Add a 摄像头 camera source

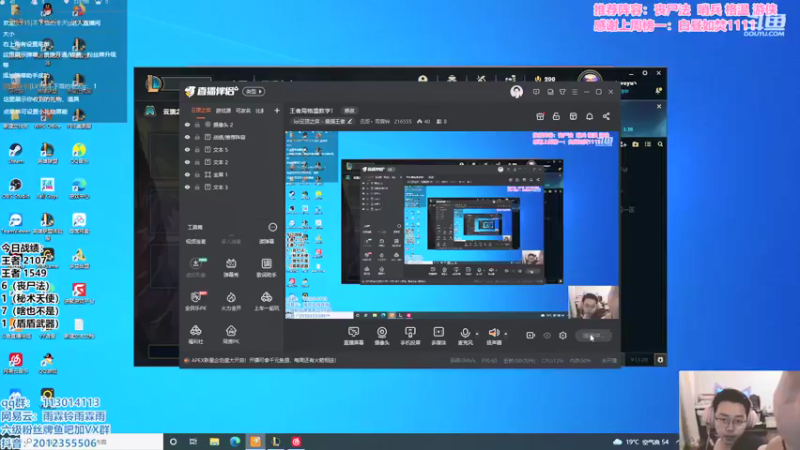click(x=382, y=336)
